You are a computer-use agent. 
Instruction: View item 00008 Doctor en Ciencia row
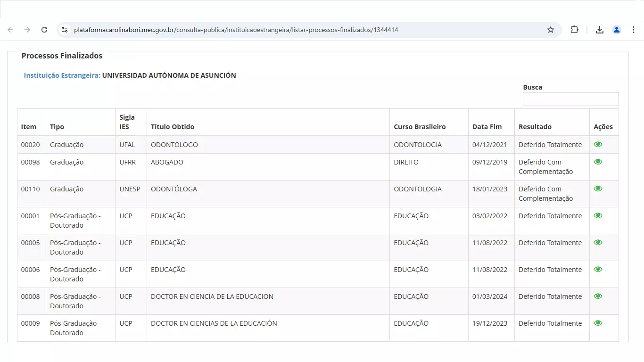pyautogui.click(x=598, y=296)
